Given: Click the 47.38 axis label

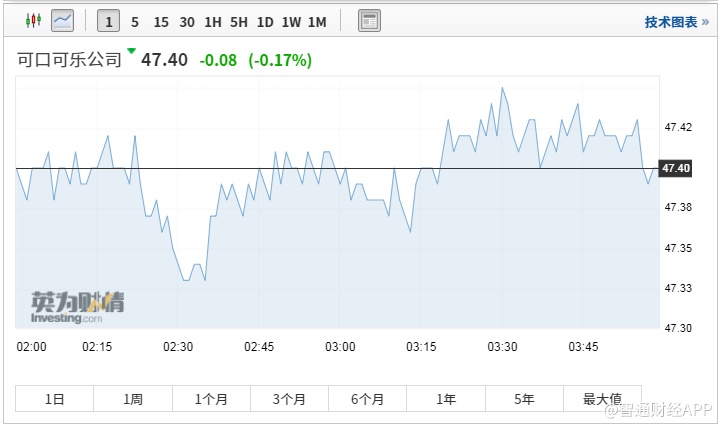Looking at the screenshot, I should 678,207.
